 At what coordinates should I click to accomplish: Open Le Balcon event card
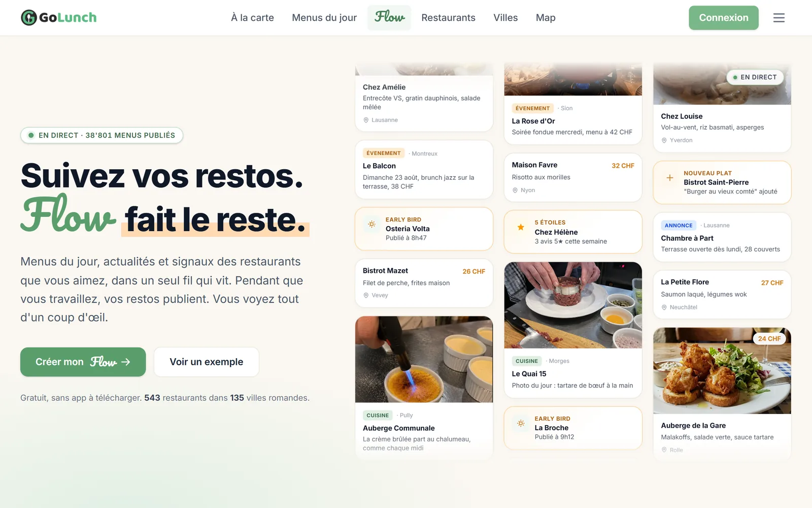pos(424,170)
